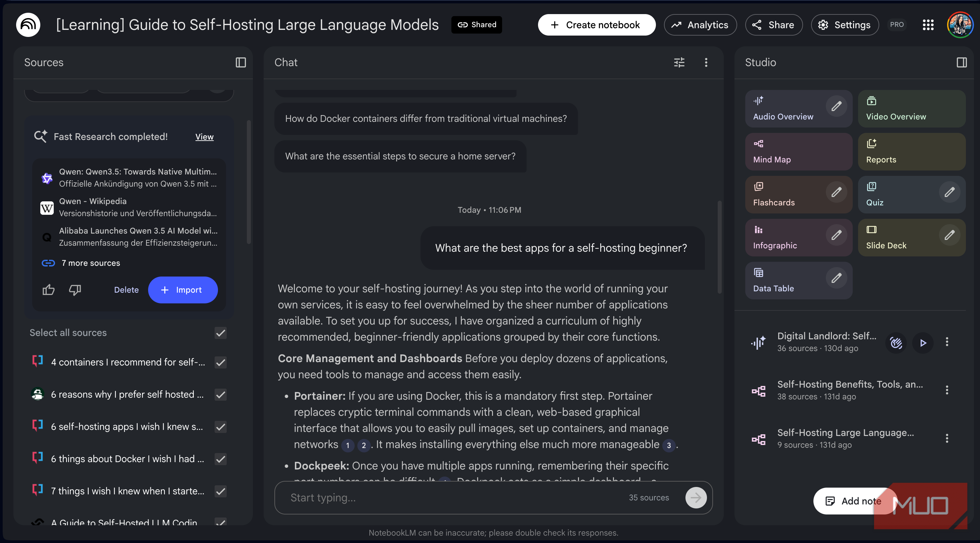The width and height of the screenshot is (980, 543).
Task: Uncheck '7 things I wish I knew' source
Action: tap(221, 491)
